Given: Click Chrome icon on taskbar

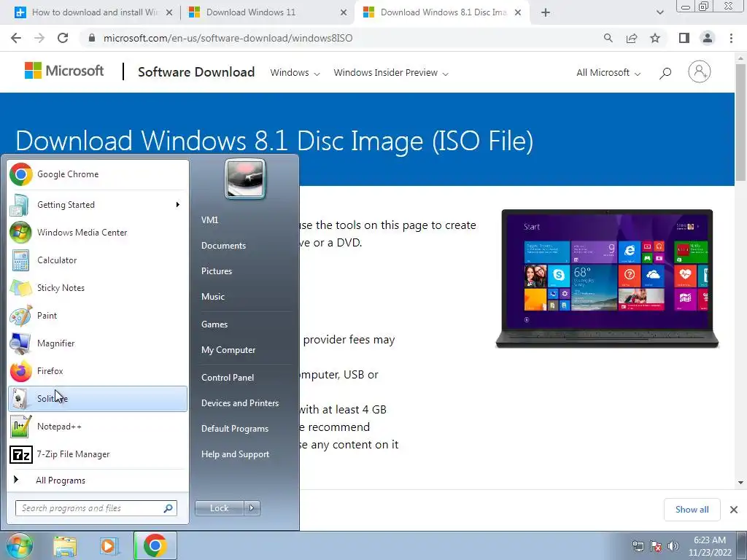Looking at the screenshot, I should click(155, 545).
